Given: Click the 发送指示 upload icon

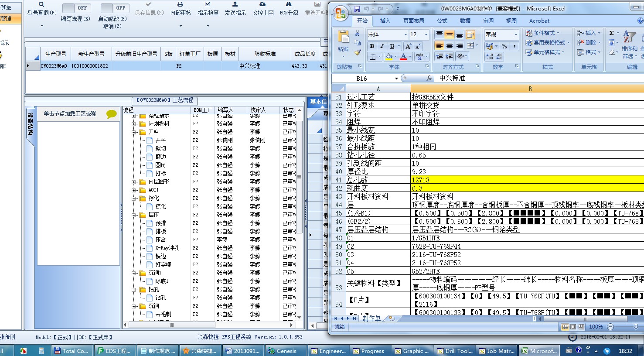Looking at the screenshot, I should click(x=235, y=4).
